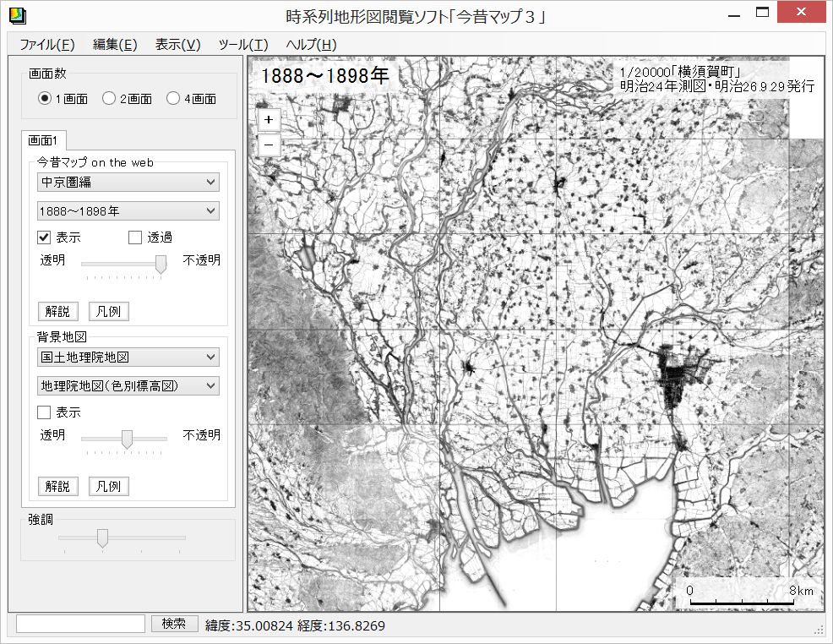Click the dark Nagoya city area on map
Image resolution: width=833 pixels, height=644 pixels.
[678, 374]
